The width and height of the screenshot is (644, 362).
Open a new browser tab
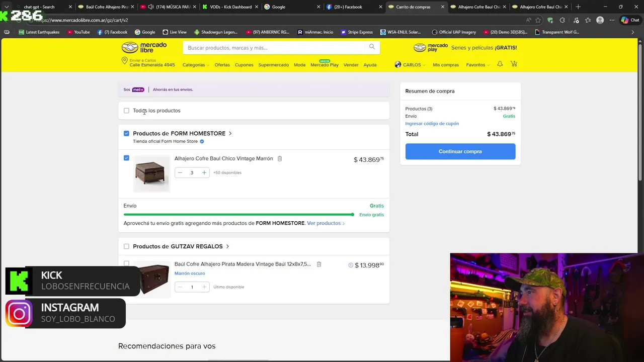coord(578,7)
